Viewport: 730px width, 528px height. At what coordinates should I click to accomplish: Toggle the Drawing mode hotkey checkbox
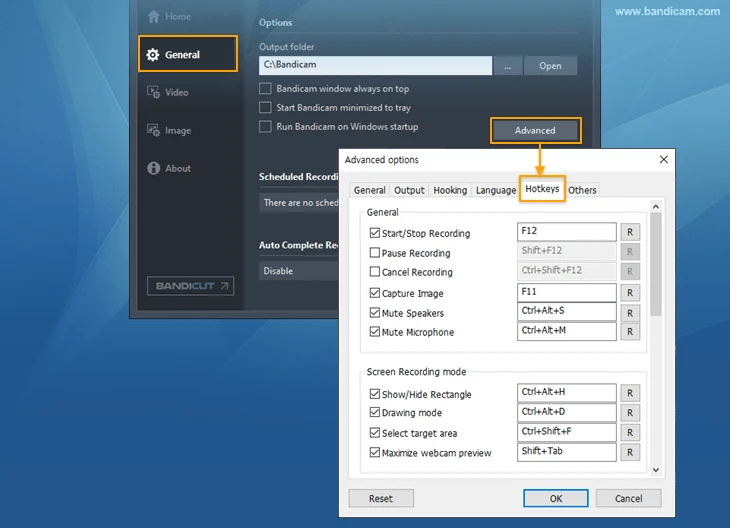tap(375, 412)
